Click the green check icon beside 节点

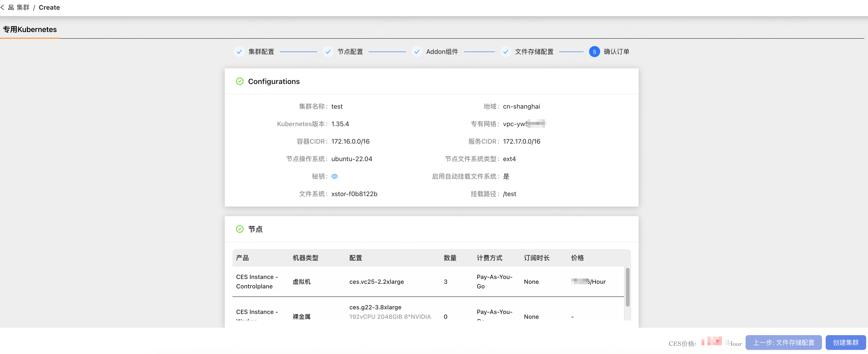(x=240, y=229)
